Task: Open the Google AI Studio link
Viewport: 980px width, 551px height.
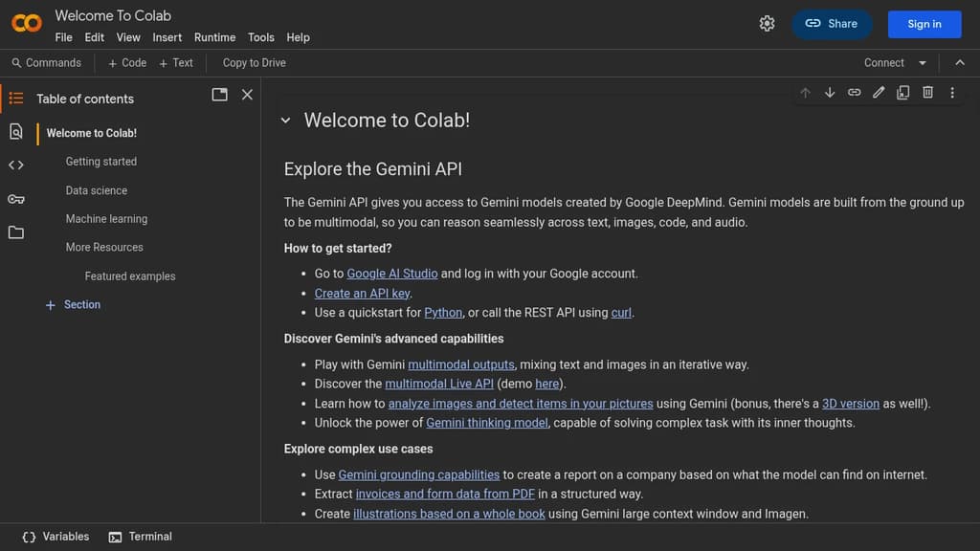Action: point(391,274)
